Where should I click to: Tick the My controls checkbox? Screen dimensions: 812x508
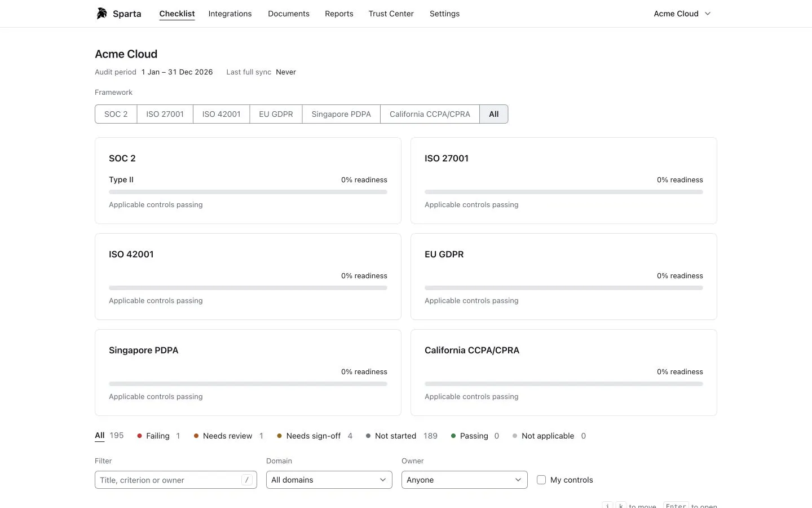(541, 480)
